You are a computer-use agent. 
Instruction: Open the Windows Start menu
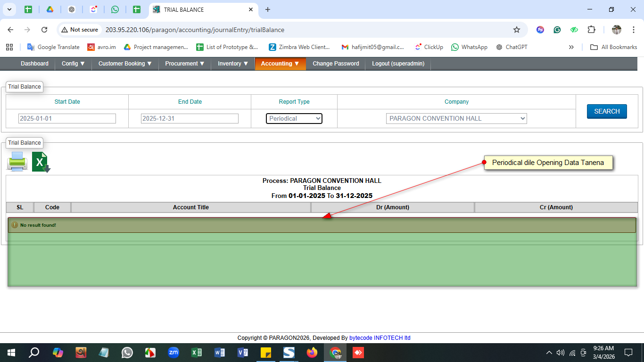(x=11, y=353)
